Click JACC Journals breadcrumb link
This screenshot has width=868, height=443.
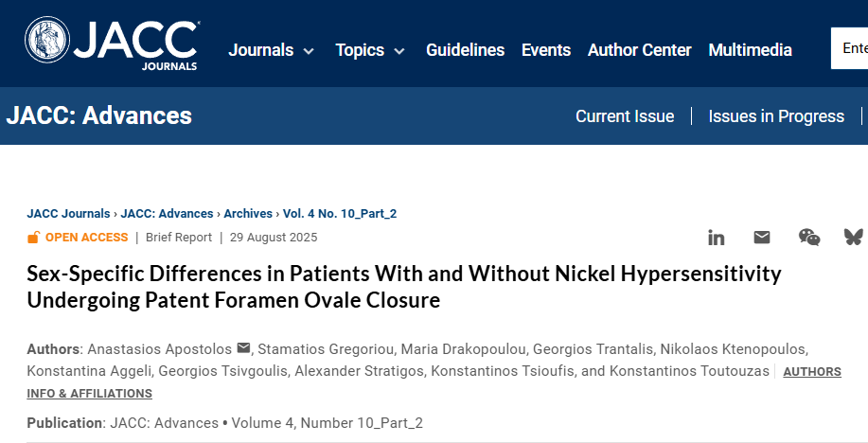tap(68, 214)
